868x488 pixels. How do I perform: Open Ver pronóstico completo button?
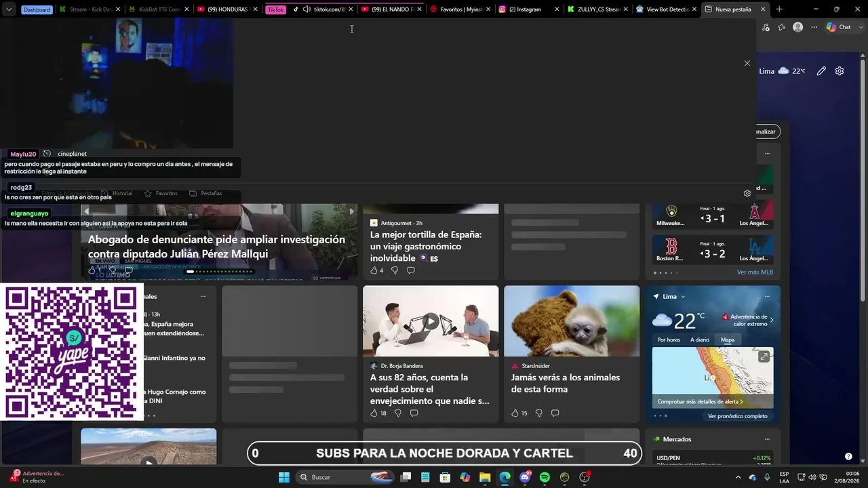click(738, 416)
